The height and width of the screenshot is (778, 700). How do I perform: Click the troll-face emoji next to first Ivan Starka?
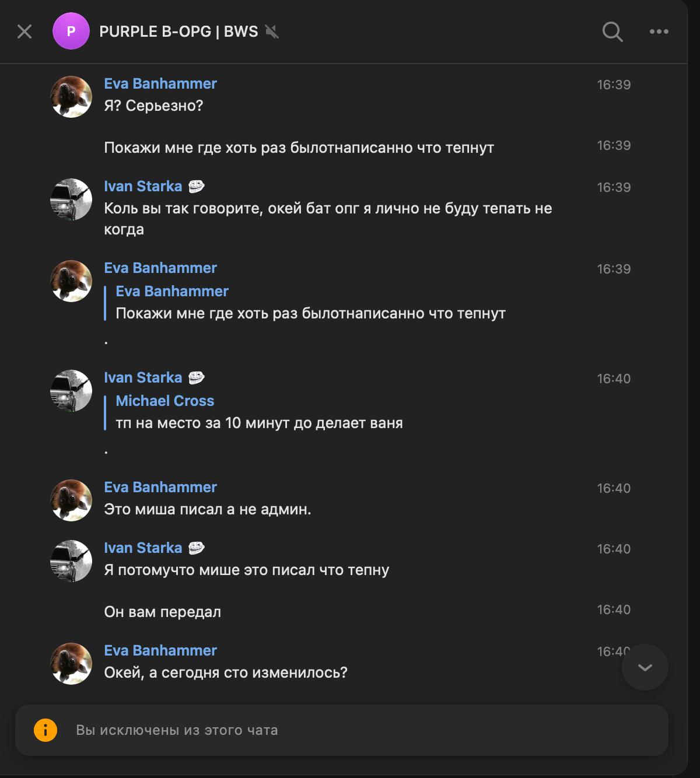[197, 187]
